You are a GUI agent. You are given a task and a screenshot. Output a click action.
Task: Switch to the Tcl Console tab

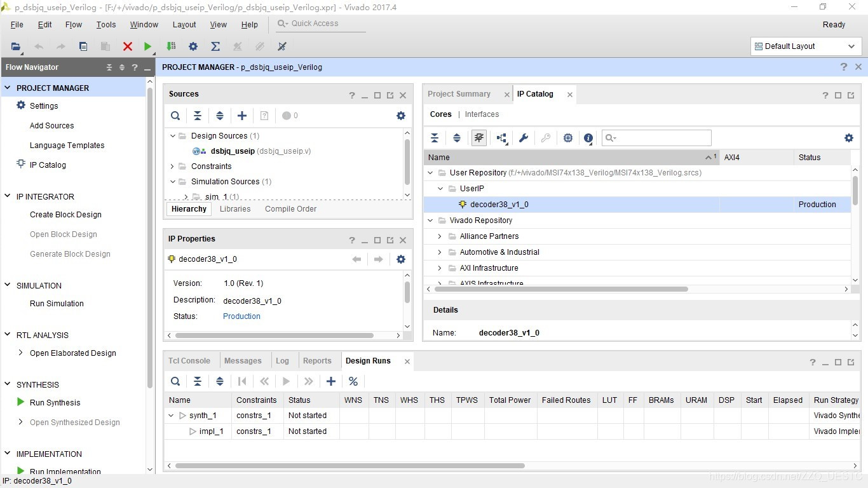189,361
